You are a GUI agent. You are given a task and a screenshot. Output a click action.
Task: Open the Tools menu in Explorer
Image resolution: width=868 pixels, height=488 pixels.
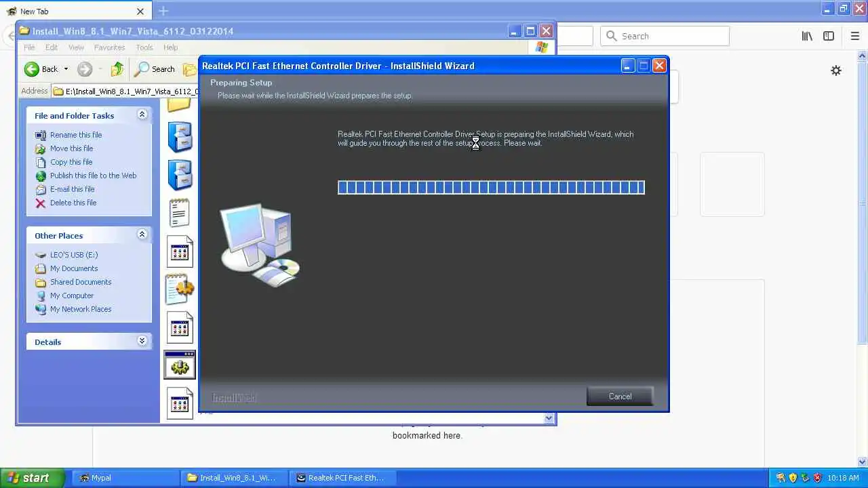(x=144, y=47)
